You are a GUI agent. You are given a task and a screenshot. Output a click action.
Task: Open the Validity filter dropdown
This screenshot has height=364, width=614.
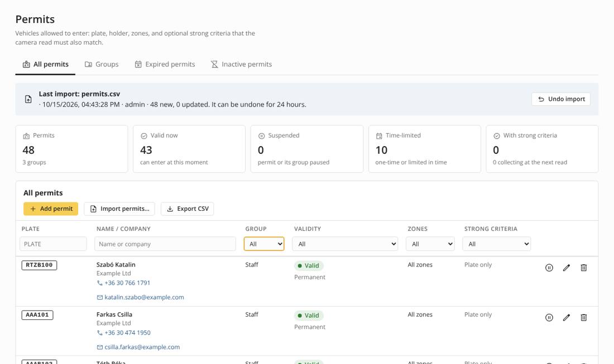[345, 244]
